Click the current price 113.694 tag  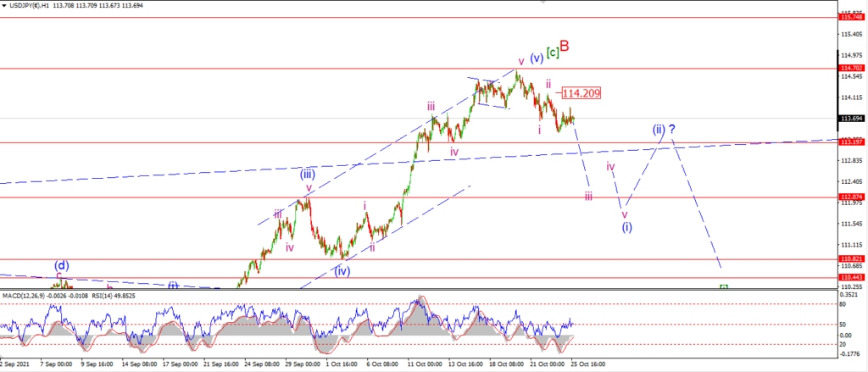tap(850, 119)
